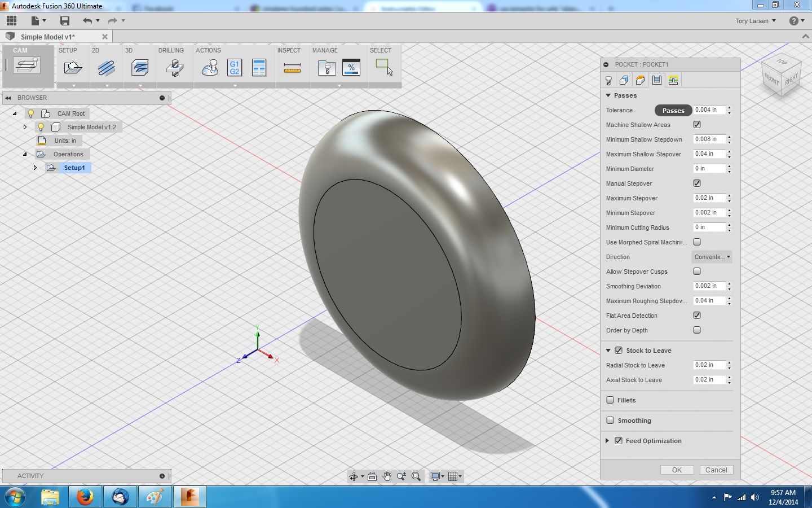Open the Heights tab in the Pocket dialog

click(x=640, y=80)
